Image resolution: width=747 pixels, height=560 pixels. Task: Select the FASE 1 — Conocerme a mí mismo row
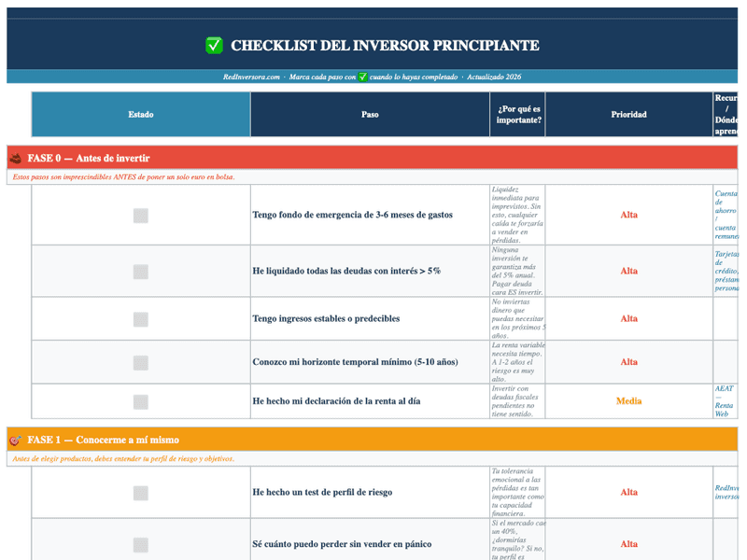[372, 440]
